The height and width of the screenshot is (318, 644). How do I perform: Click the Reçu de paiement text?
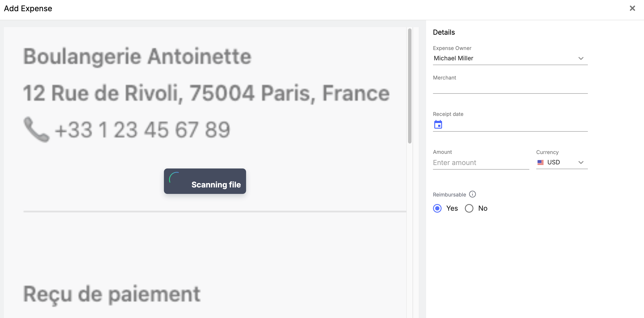coord(112,295)
